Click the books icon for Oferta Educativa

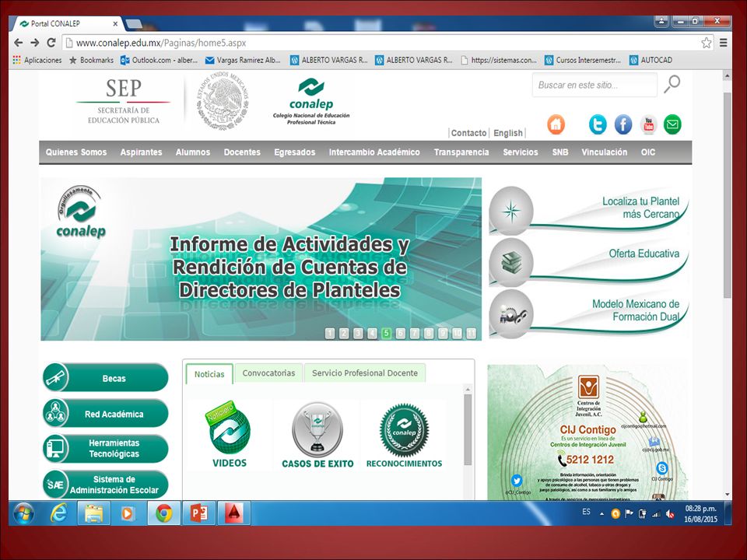[x=511, y=262]
